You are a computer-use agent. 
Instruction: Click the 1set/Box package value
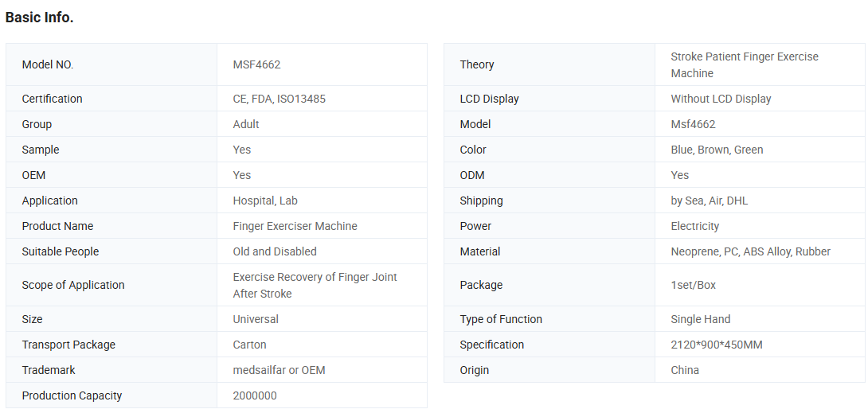pos(693,285)
